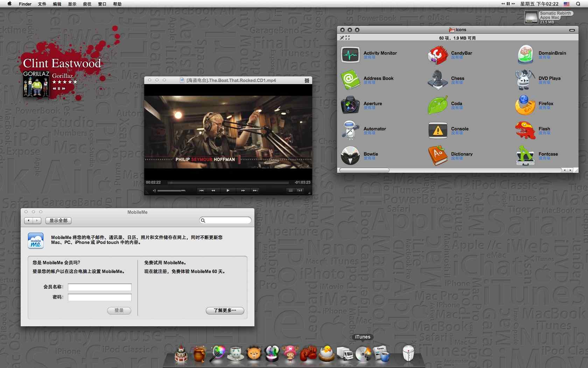
Task: Select the DVD Playa icon
Action: click(x=525, y=80)
